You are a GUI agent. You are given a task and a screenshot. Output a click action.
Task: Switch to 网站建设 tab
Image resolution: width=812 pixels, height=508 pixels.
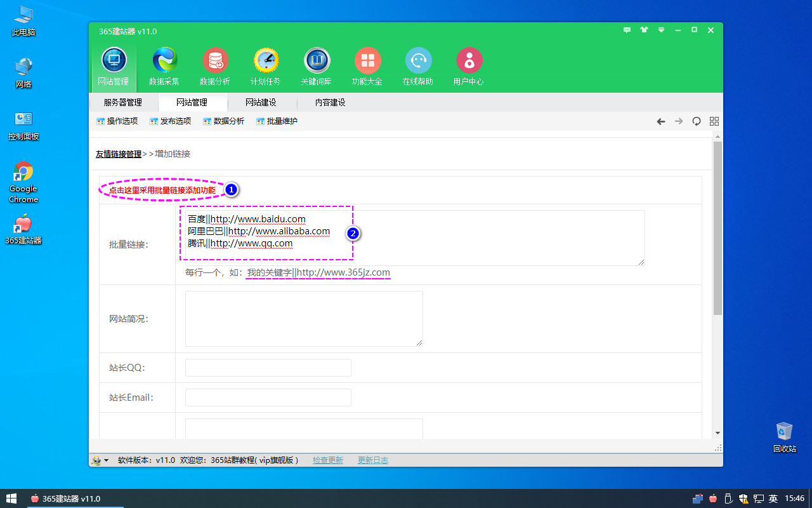click(x=261, y=102)
